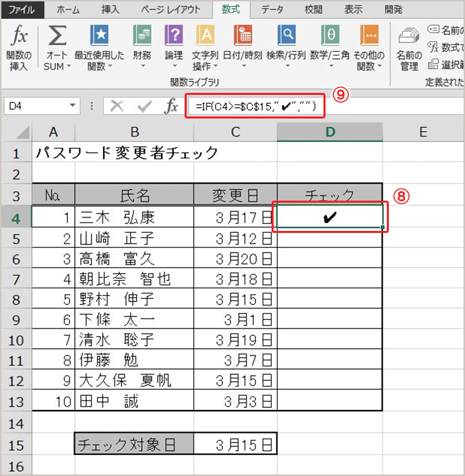Select date cell 3月20日
Screen dimensions: 465x476
[236, 259]
